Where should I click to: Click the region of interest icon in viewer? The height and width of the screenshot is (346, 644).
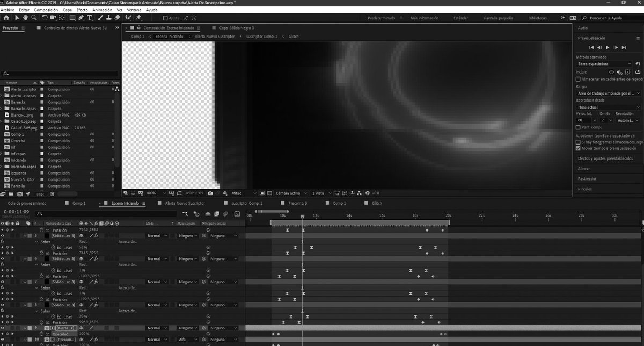(x=262, y=192)
